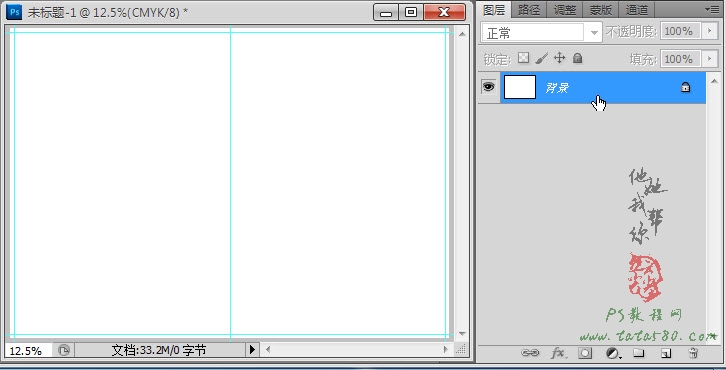Add a layer mask
This screenshot has width=726, height=370.
coord(585,353)
